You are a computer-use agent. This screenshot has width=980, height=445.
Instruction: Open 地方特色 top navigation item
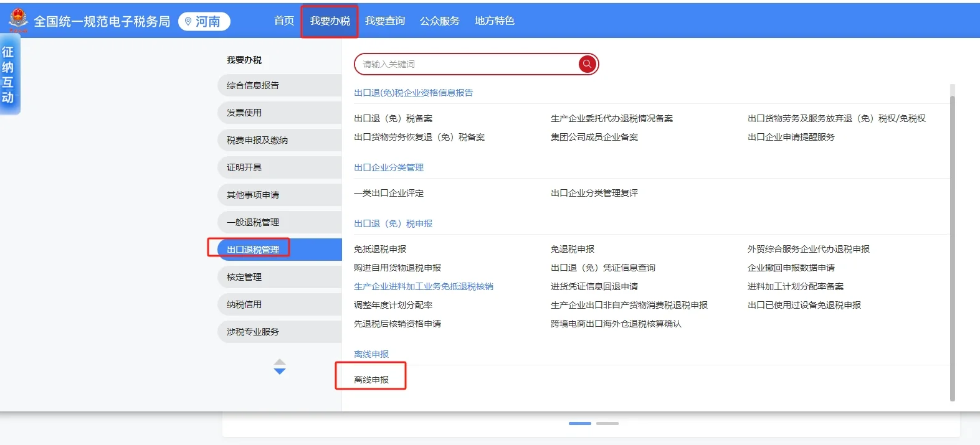click(495, 21)
